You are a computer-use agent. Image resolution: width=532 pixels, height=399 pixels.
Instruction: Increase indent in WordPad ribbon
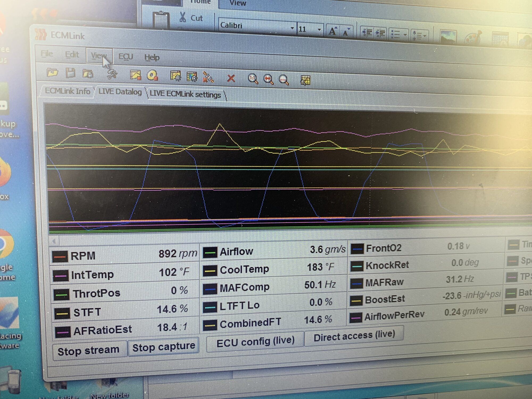[x=380, y=34]
